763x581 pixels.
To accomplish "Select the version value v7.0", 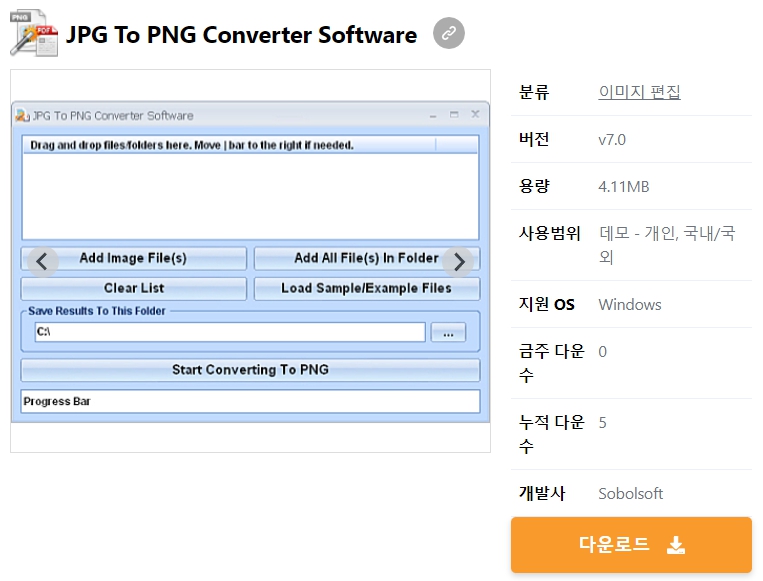I will click(612, 140).
